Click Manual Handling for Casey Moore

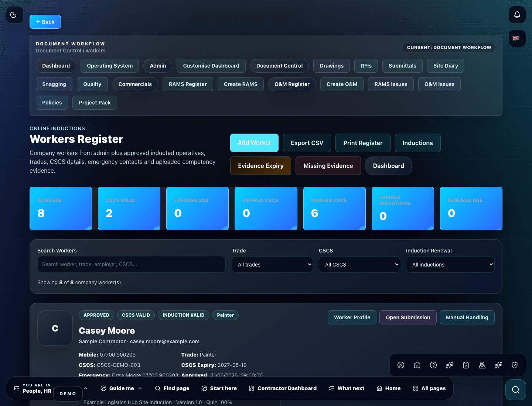467,317
